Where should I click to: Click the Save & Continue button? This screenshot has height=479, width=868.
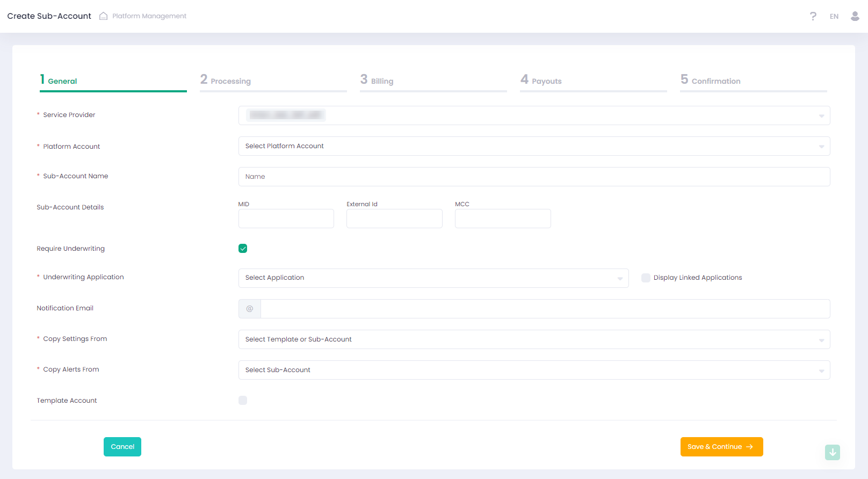point(721,447)
